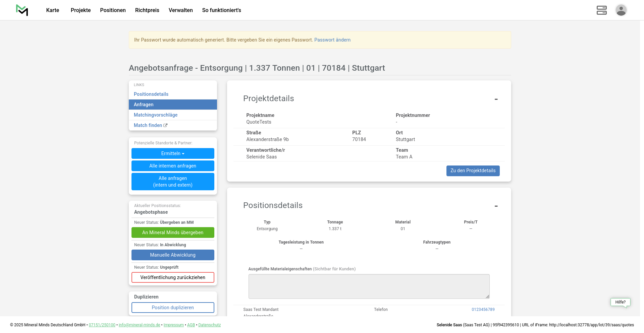Go to the Projekte menu
The width and height of the screenshot is (644, 333).
(x=80, y=10)
